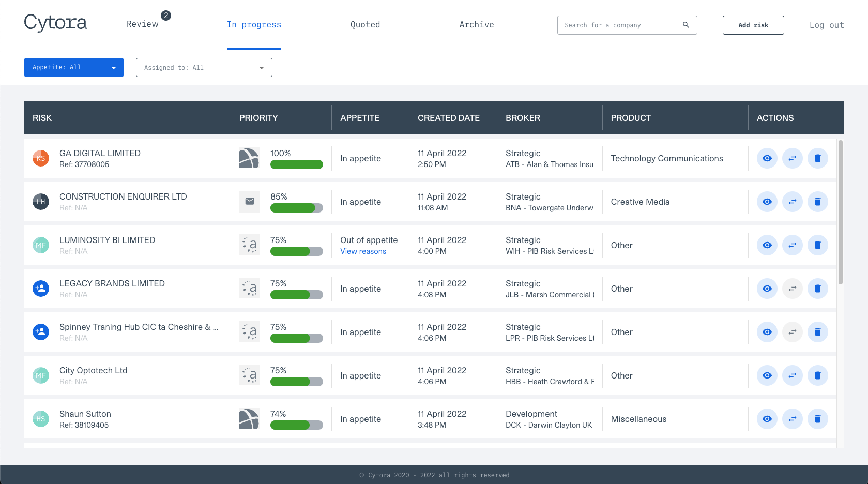This screenshot has height=484, width=868.
Task: Click KS avatar for GA DIGITAL LIMITED
Action: 41,158
